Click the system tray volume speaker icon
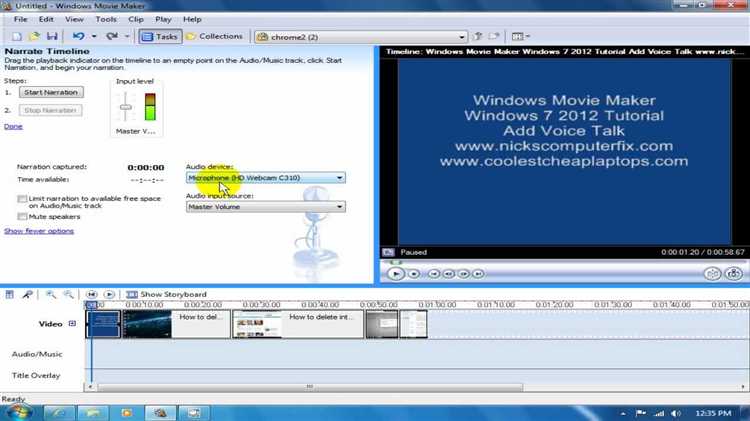 (675, 413)
